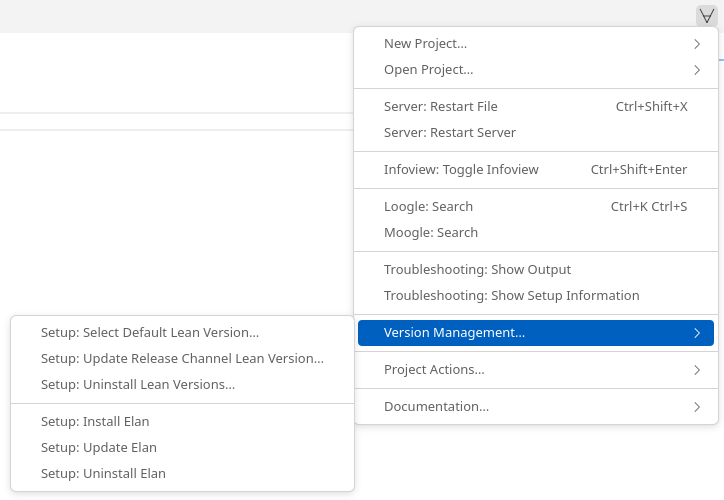Show Troubleshooting Setup Information
Viewport: 724px width, 500px height.
tap(536, 295)
